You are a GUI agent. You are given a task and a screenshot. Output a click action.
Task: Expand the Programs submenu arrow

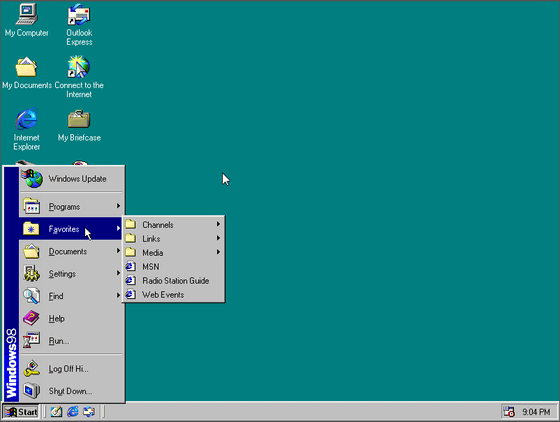tap(118, 206)
